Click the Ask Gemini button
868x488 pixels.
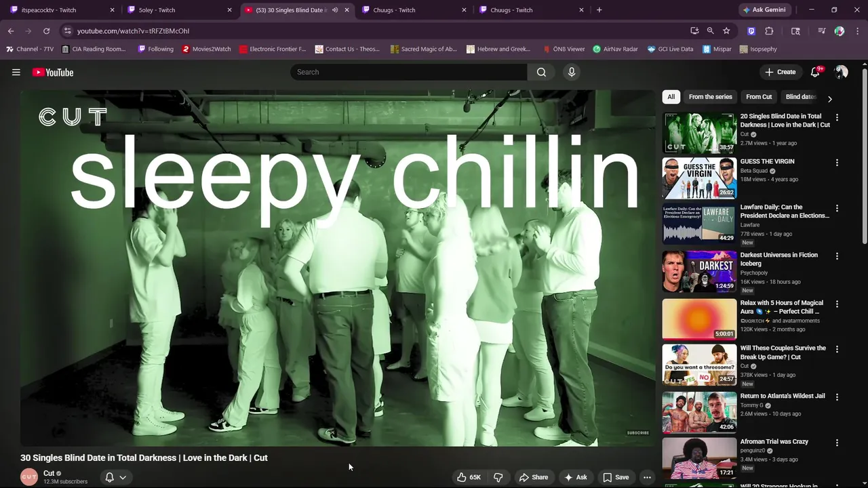click(764, 10)
